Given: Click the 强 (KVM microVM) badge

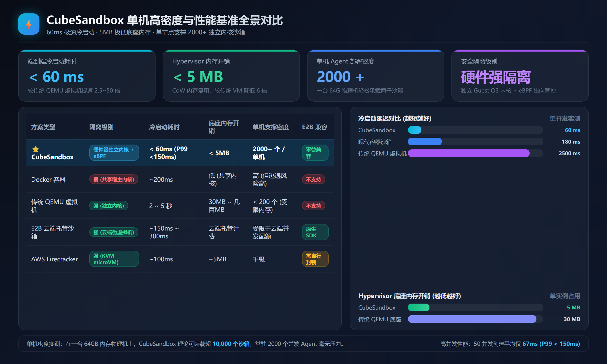Looking at the screenshot, I should pyautogui.click(x=114, y=259).
